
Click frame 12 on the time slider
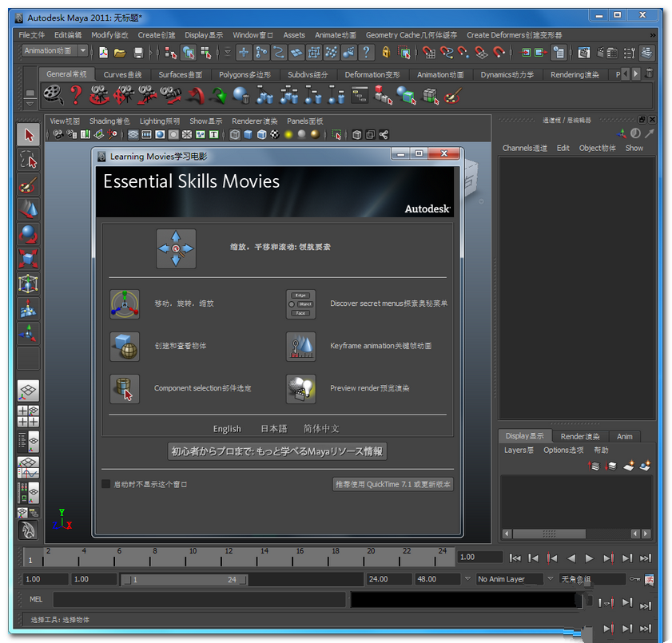coord(221,557)
